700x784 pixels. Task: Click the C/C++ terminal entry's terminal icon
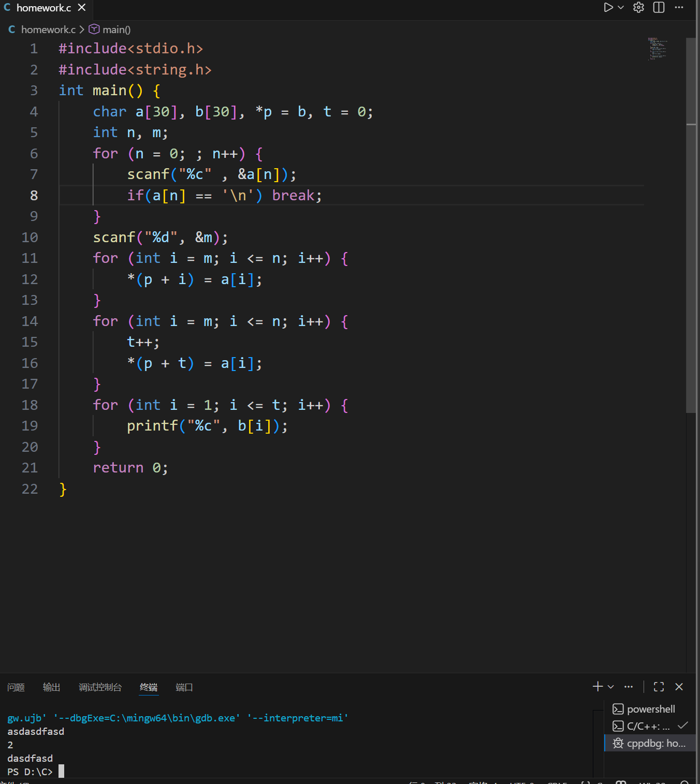click(x=618, y=726)
